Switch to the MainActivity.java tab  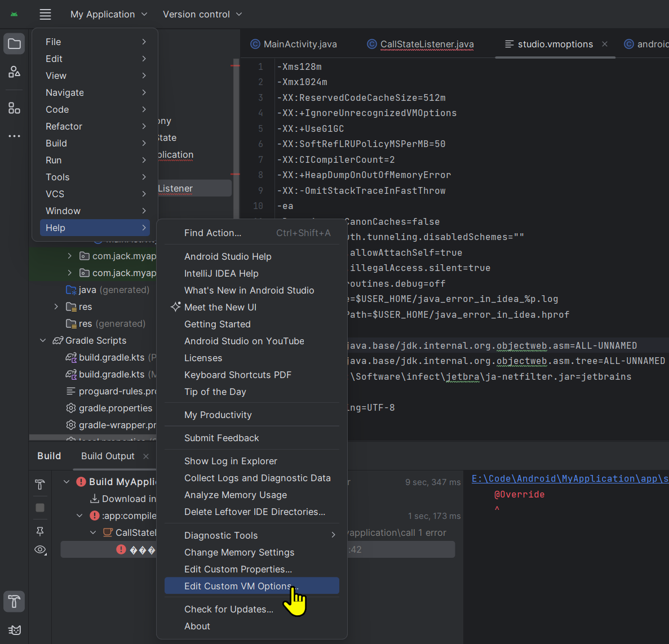pos(294,44)
